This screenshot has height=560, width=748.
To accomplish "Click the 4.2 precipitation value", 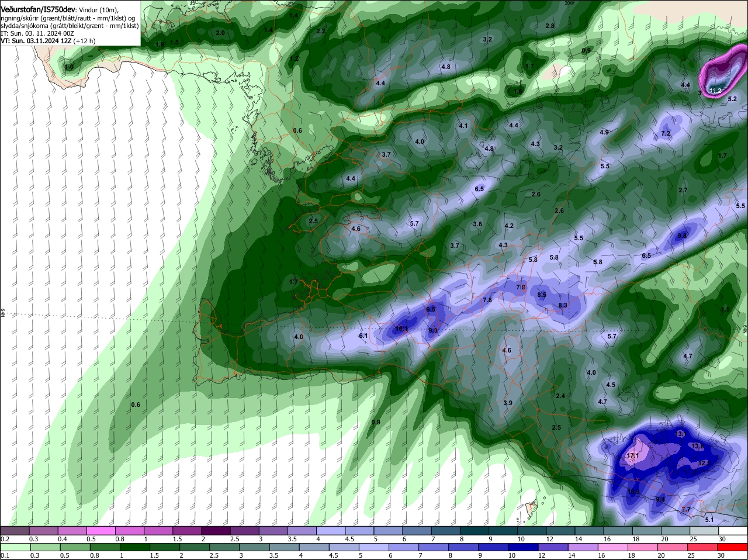I will coord(509,226).
